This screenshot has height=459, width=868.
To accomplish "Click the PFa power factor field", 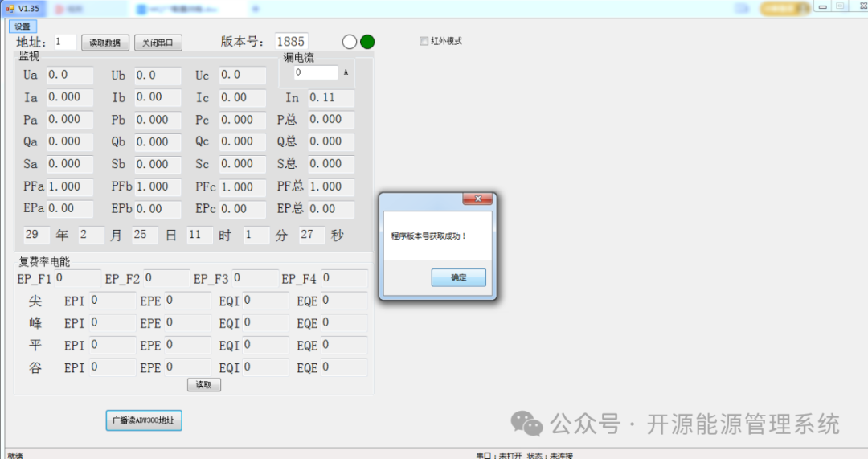I will pos(70,187).
